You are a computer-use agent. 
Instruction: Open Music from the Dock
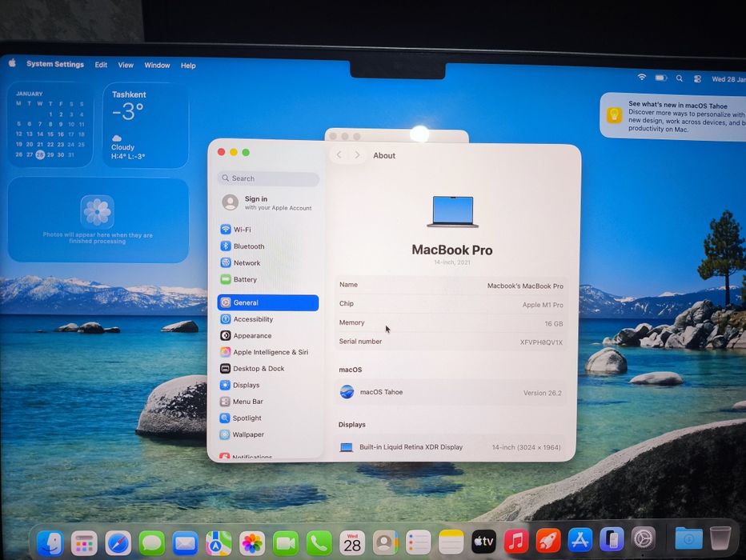(516, 541)
